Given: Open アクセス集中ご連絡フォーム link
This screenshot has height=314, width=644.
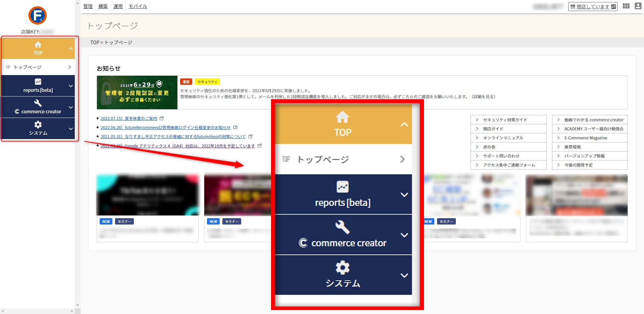Looking at the screenshot, I should tap(508, 165).
